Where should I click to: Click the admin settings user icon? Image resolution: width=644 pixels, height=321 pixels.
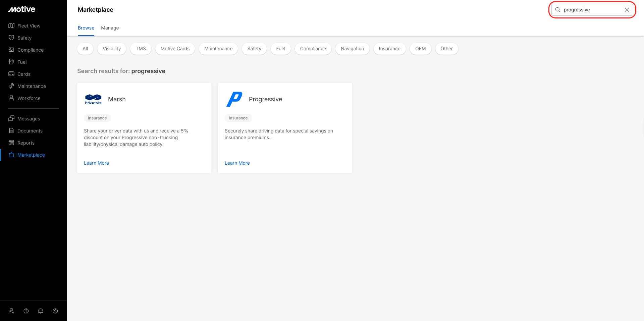[11, 311]
